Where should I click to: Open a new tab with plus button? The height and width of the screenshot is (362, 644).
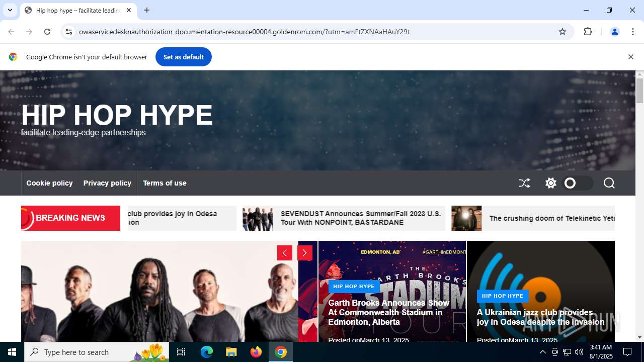tap(147, 10)
